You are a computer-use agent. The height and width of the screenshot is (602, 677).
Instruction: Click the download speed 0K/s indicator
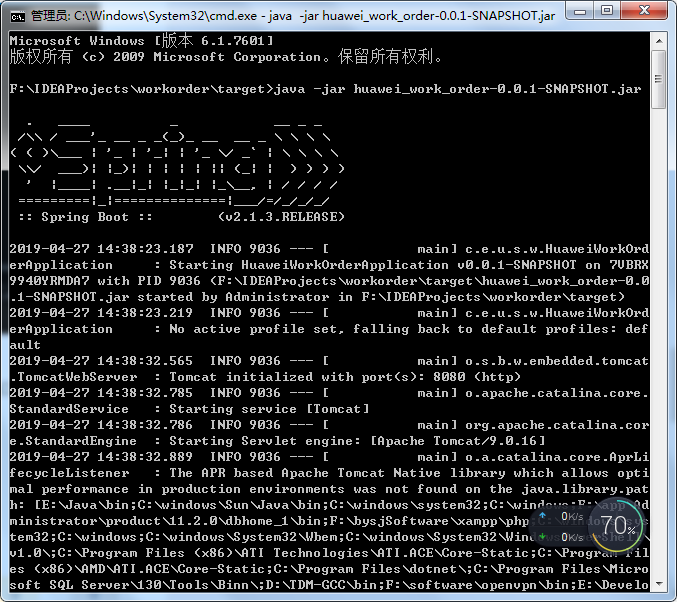tap(562, 537)
